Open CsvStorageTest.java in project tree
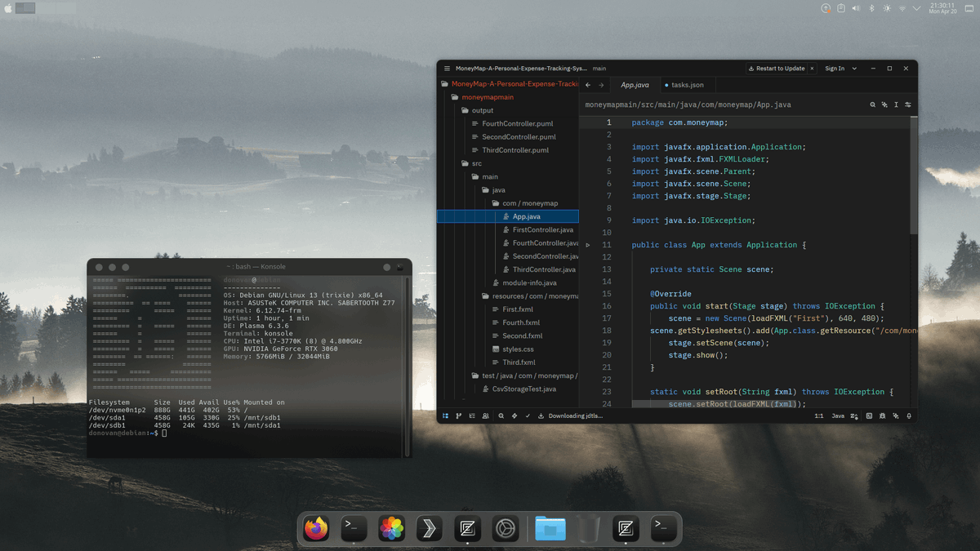 tap(508, 389)
